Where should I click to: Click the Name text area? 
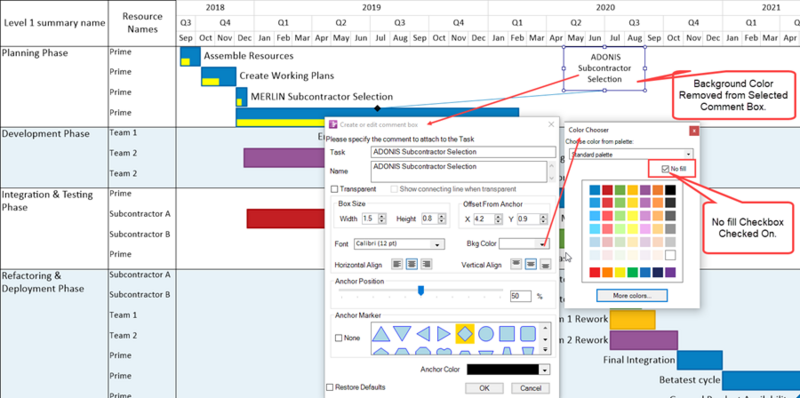(x=459, y=171)
